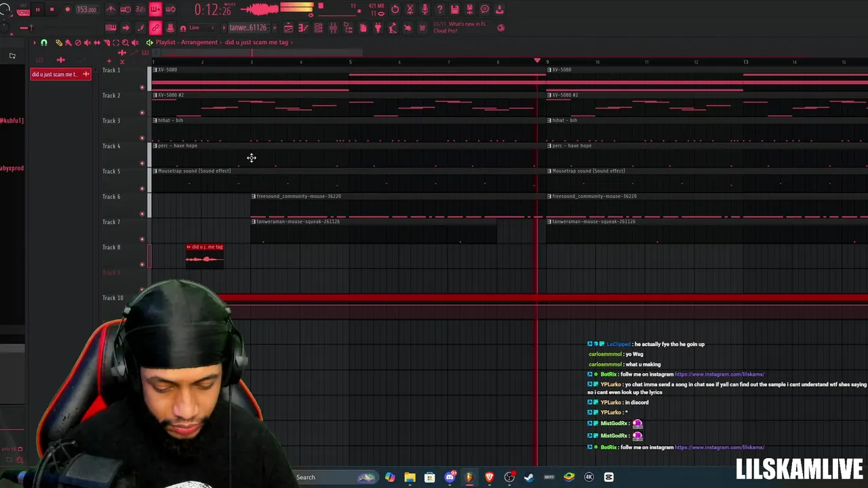This screenshot has width=868, height=488.
Task: Toggle the metronome icon
Action: [111, 9]
